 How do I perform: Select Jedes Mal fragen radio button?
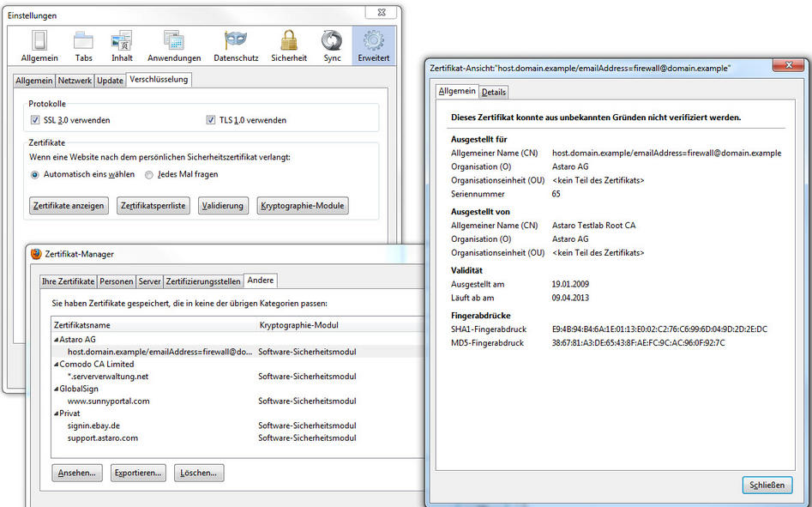pyautogui.click(x=149, y=175)
